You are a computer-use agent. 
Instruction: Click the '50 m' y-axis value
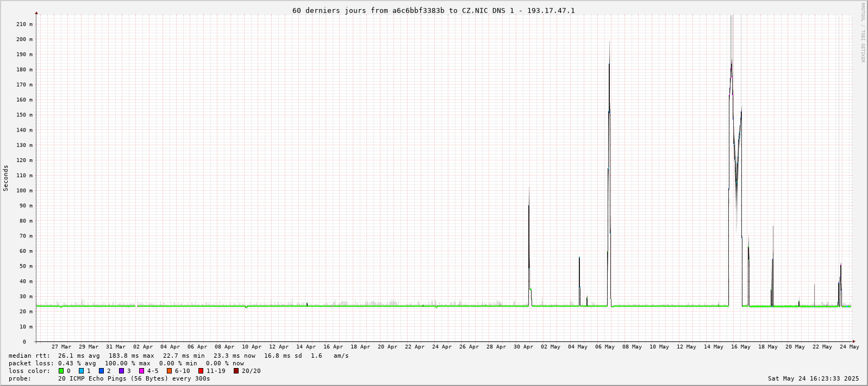coord(26,266)
